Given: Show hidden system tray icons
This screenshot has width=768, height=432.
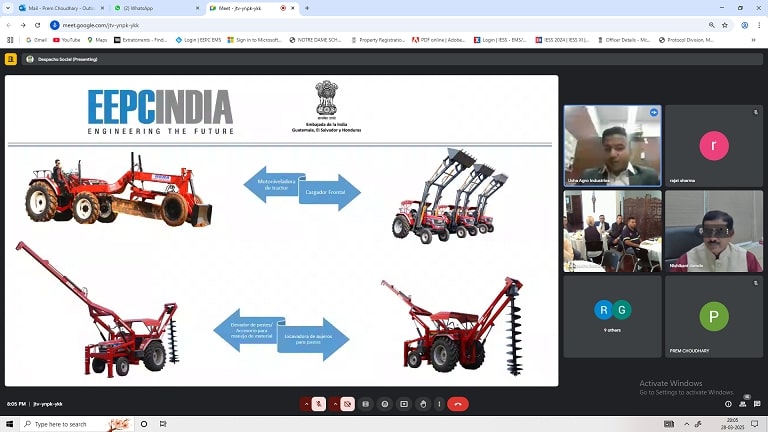Looking at the screenshot, I should 686,424.
